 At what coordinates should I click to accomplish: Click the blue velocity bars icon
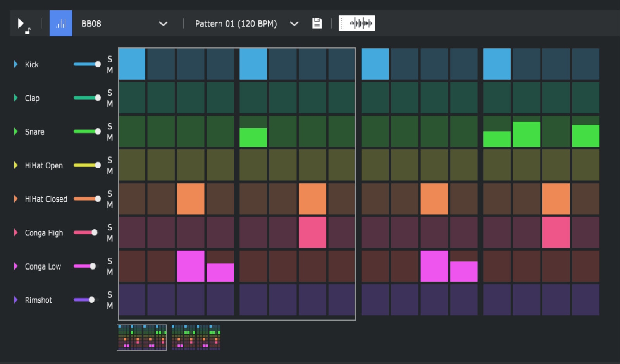[x=61, y=24]
